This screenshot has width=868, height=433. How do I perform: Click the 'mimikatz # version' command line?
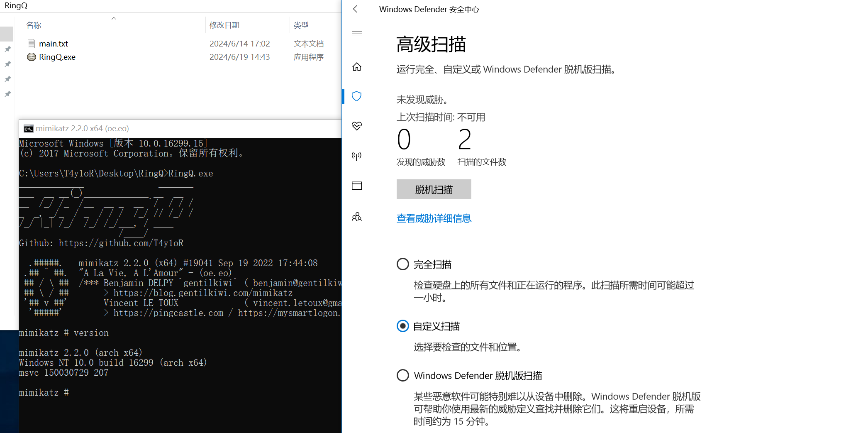(x=64, y=333)
